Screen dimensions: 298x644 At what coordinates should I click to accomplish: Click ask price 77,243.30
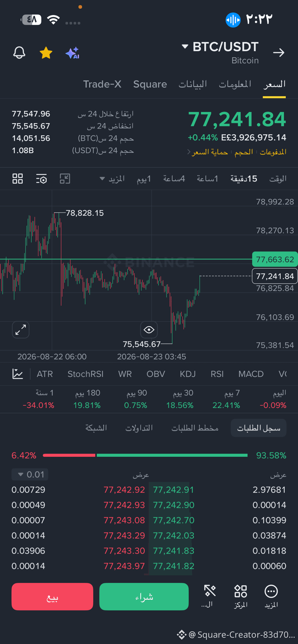(124, 551)
